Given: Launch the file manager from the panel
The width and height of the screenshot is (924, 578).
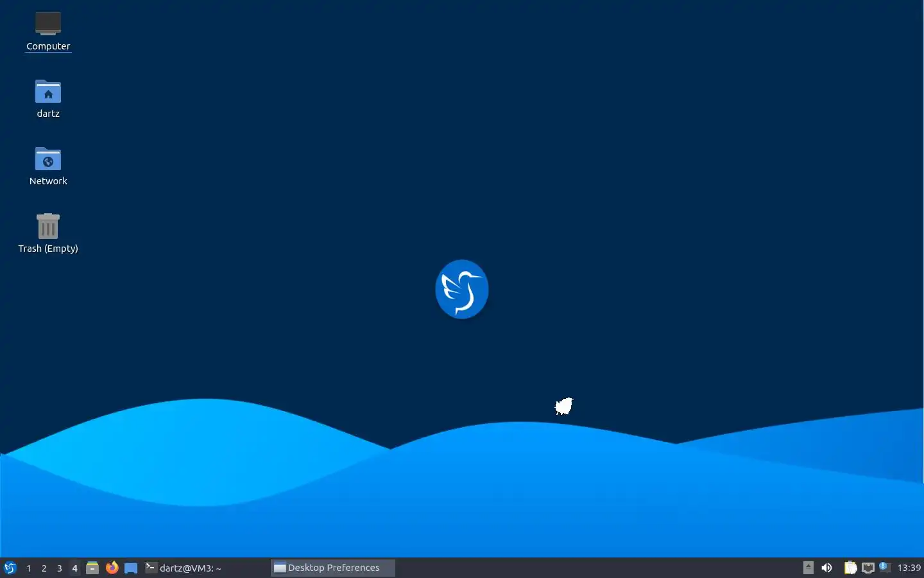Looking at the screenshot, I should [92, 568].
